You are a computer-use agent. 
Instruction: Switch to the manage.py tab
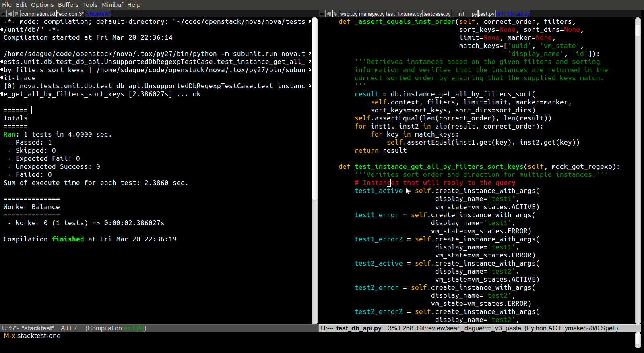coord(372,14)
